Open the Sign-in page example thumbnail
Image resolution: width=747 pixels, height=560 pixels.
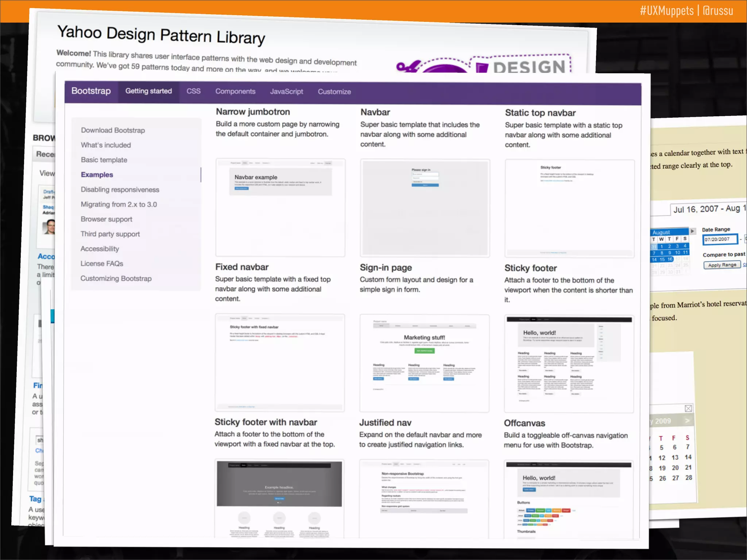[425, 208]
